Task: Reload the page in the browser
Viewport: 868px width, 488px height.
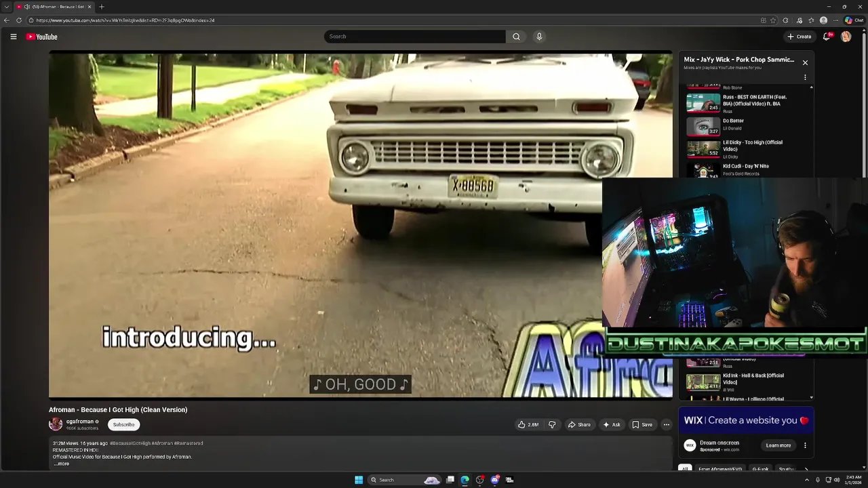Action: point(18,20)
